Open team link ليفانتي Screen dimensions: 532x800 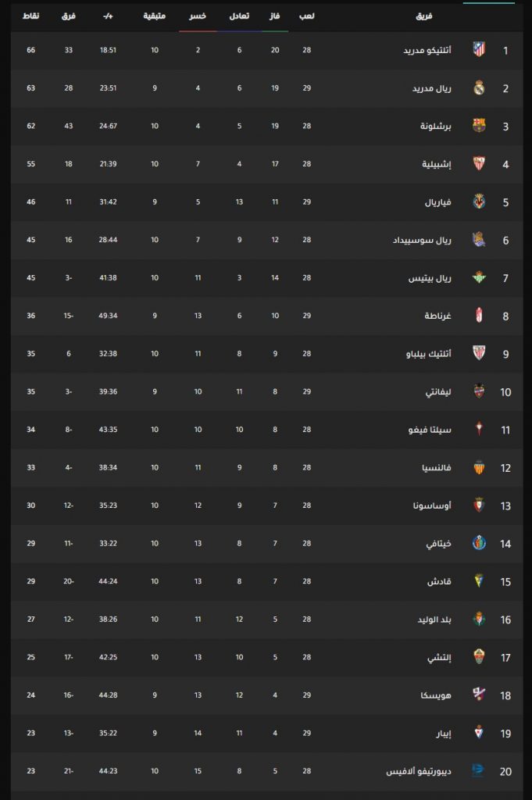point(438,392)
